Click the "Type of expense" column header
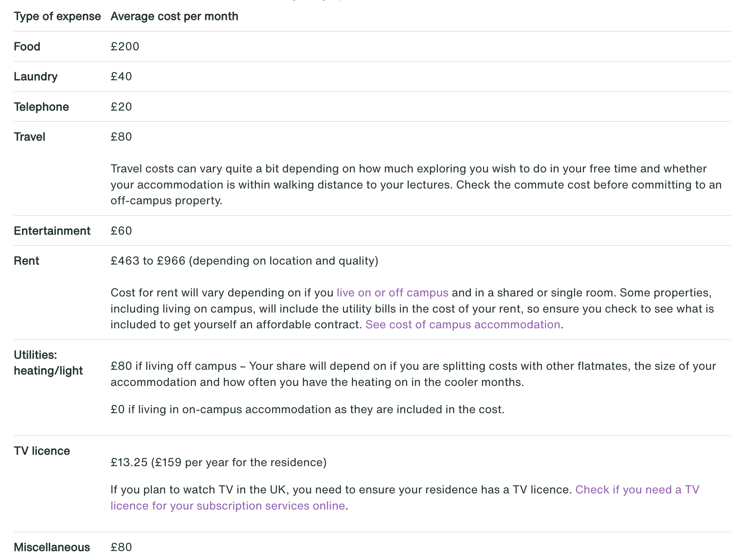Image resolution: width=756 pixels, height=556 pixels. point(57,17)
